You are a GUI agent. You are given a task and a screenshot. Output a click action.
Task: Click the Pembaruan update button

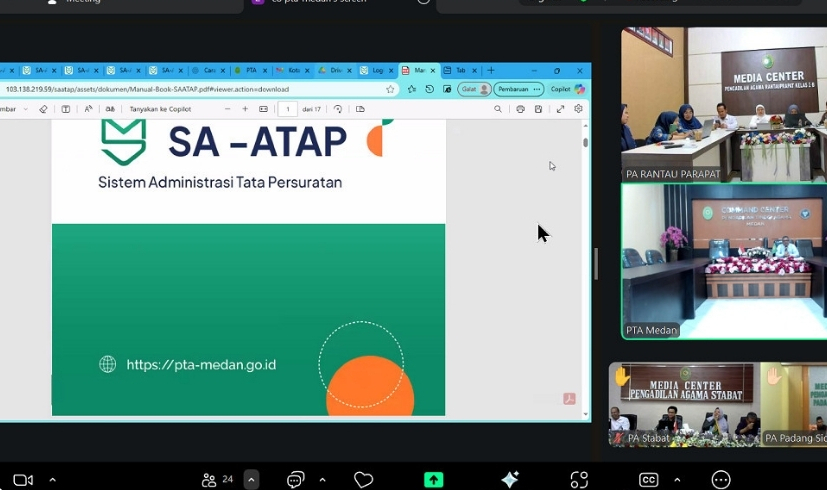coord(519,89)
